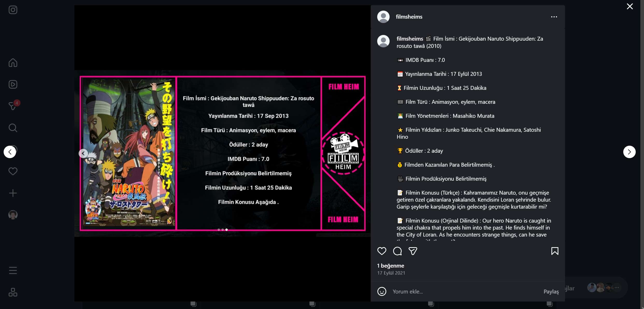This screenshot has height=309, width=644.
Task: Open post options three-dot menu
Action: (x=554, y=17)
